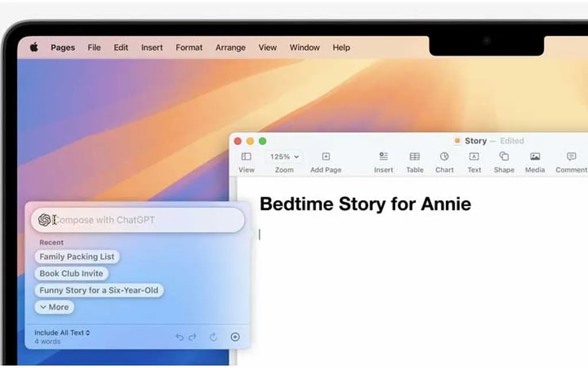Open the 125% Zoom dropdown
588x368 pixels.
pos(284,156)
